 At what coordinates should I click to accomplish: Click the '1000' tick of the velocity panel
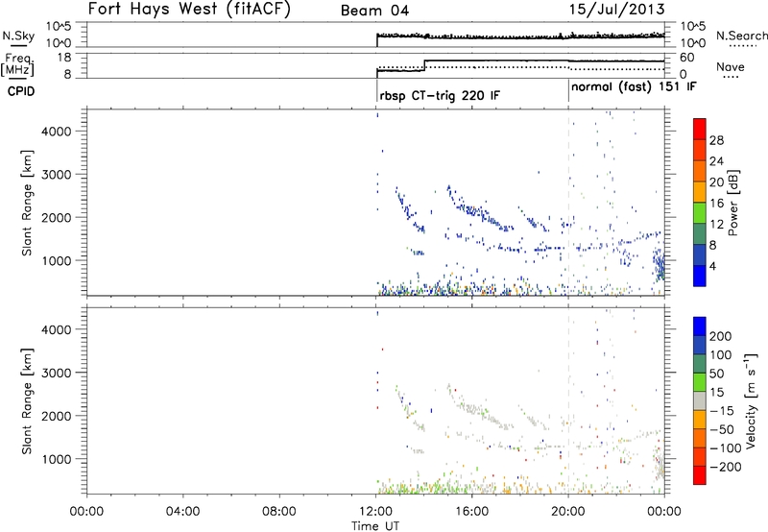(x=57, y=459)
